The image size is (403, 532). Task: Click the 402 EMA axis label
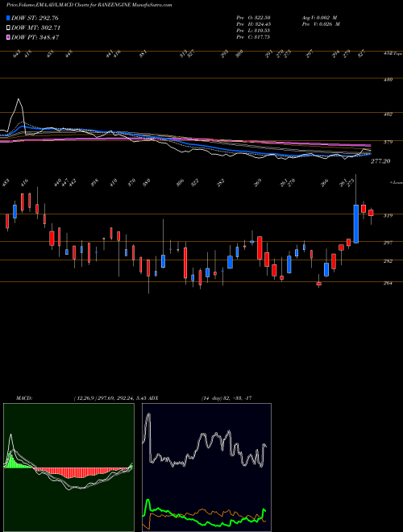coord(388,114)
